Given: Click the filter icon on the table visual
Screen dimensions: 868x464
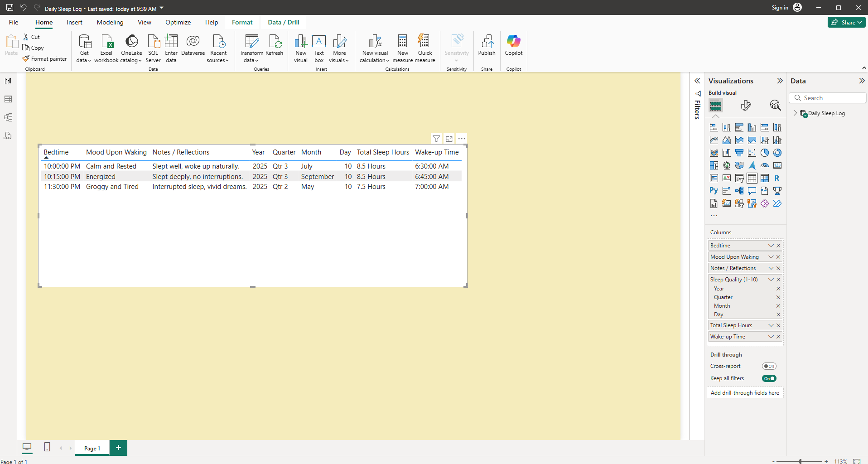Looking at the screenshot, I should [x=436, y=139].
